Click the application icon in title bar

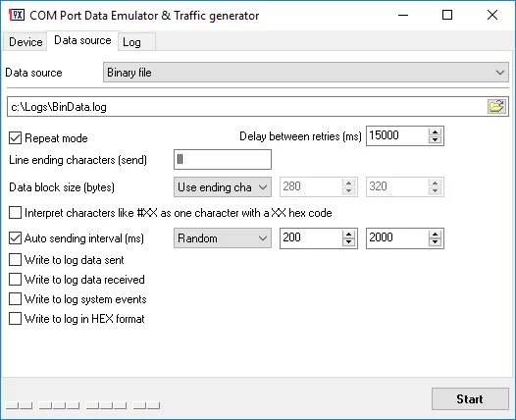tap(17, 15)
